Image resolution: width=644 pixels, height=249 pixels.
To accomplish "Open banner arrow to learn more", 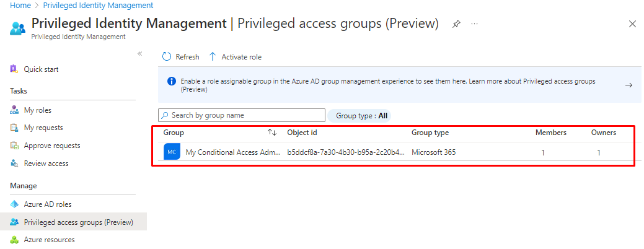I will tap(629, 85).
